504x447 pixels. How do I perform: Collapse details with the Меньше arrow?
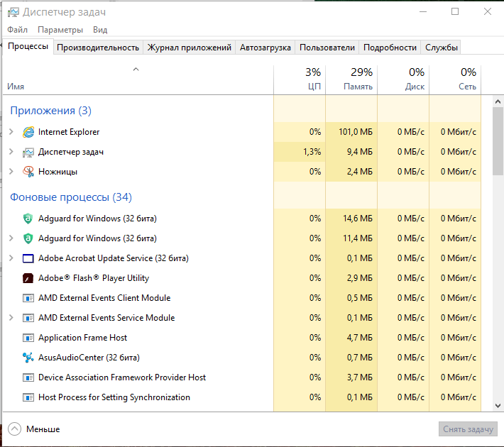click(x=15, y=429)
